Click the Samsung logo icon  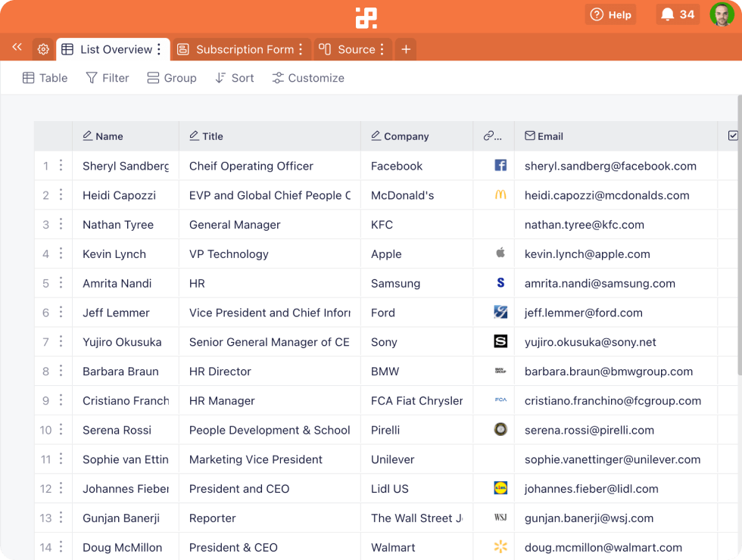500,282
